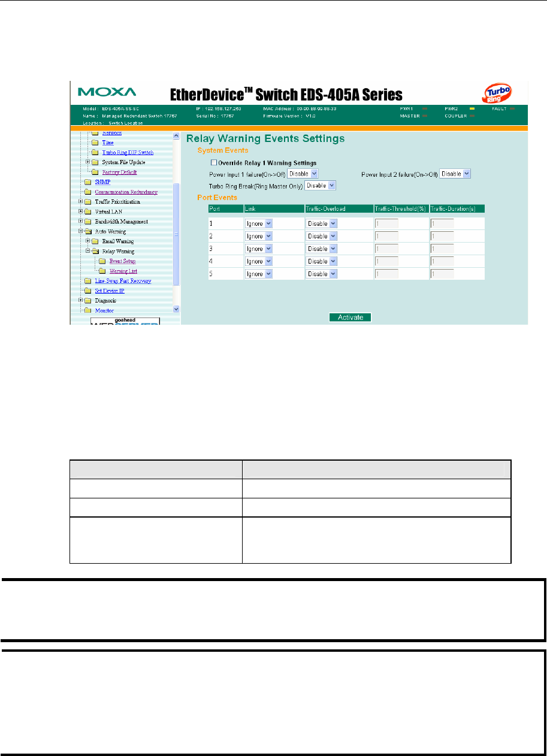
Task: Open the Link dropdown for port 1
Action: tap(259, 223)
